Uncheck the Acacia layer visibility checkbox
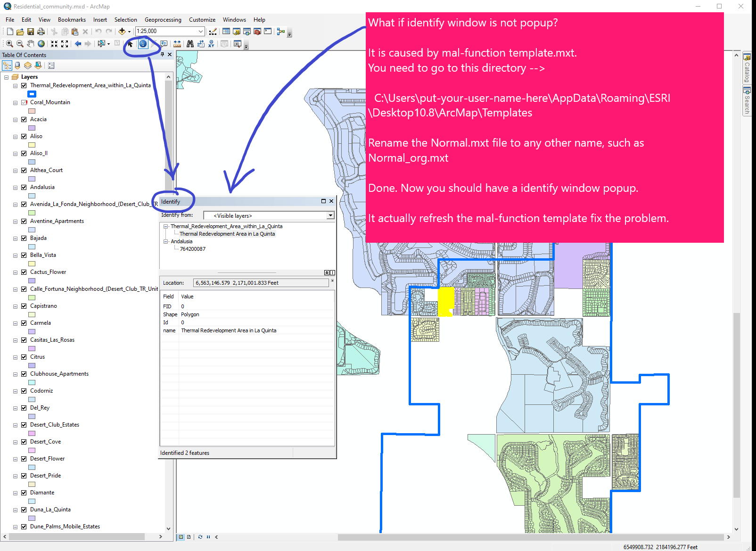Screen dimensions: 756x551 24,119
